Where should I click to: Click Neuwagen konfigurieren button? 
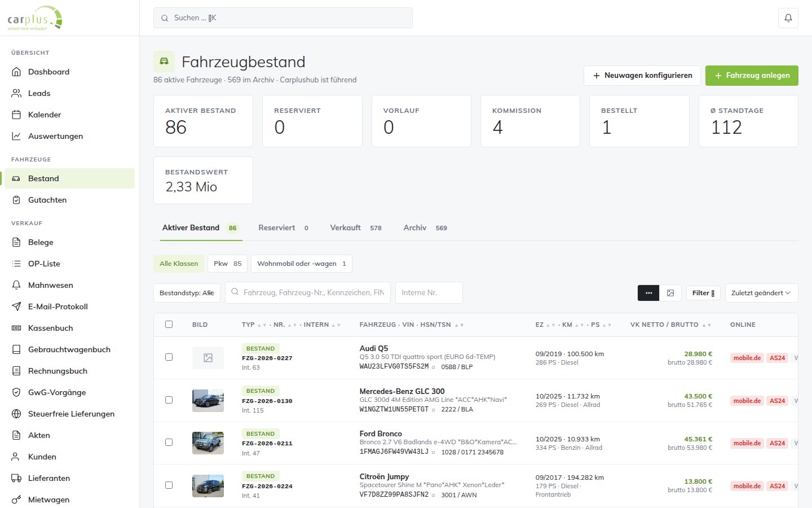642,76
